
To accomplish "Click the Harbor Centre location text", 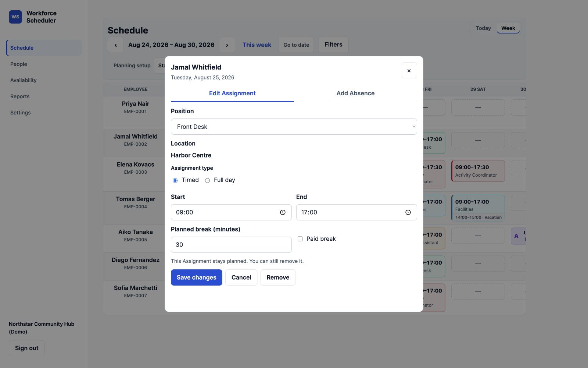I will pos(191,155).
